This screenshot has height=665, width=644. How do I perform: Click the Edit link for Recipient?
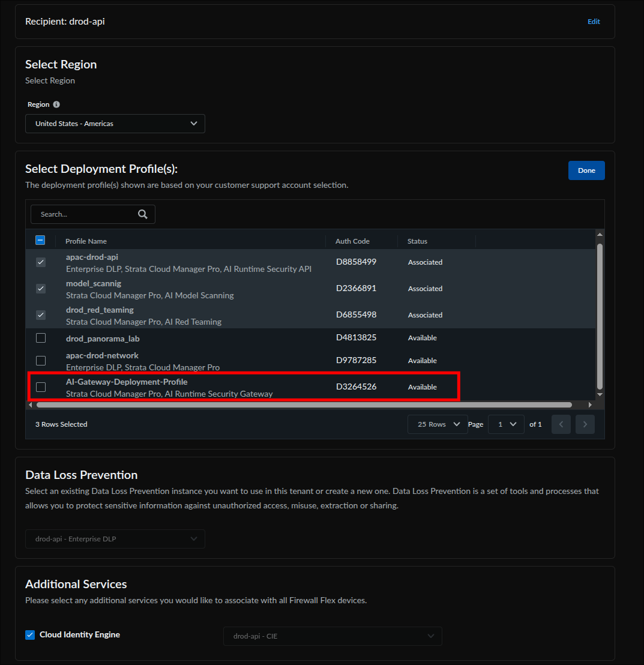point(594,22)
